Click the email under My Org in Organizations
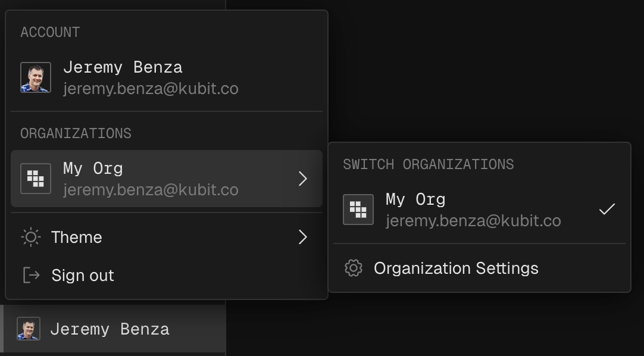The image size is (644, 356). click(x=151, y=190)
